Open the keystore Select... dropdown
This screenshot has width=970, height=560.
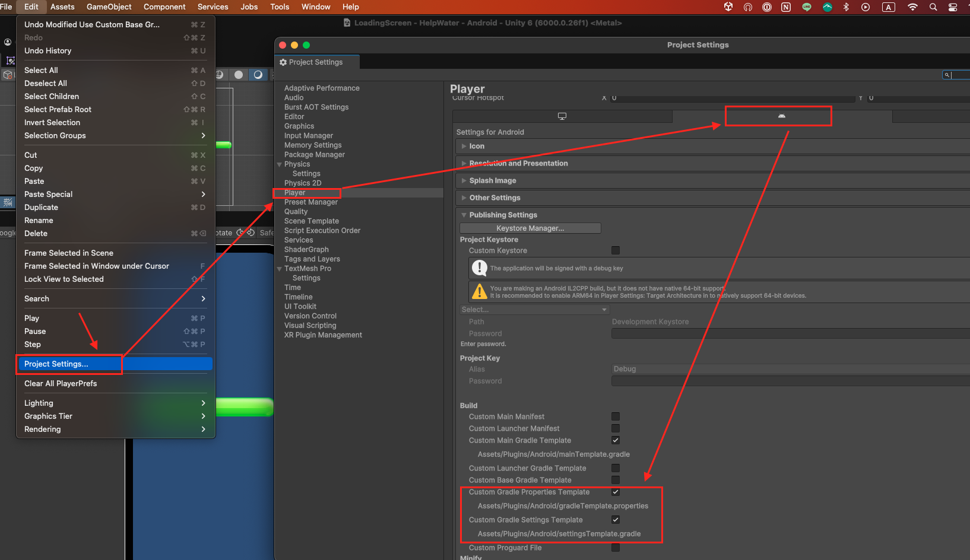click(x=535, y=310)
